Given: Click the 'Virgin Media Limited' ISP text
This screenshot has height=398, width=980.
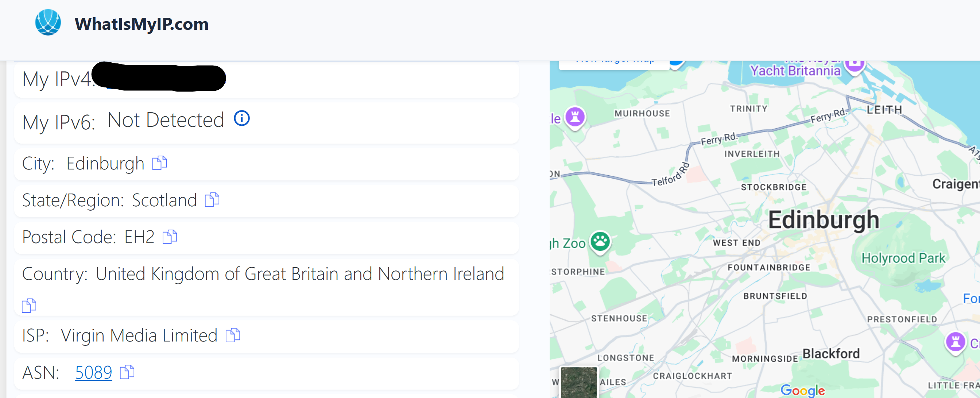Looking at the screenshot, I should (139, 335).
